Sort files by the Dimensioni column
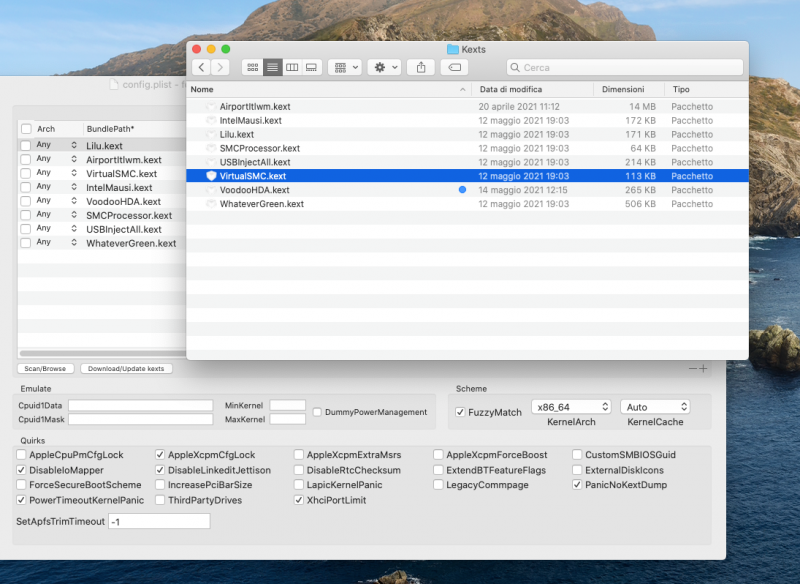Screen dimensions: 800x584 [623, 89]
